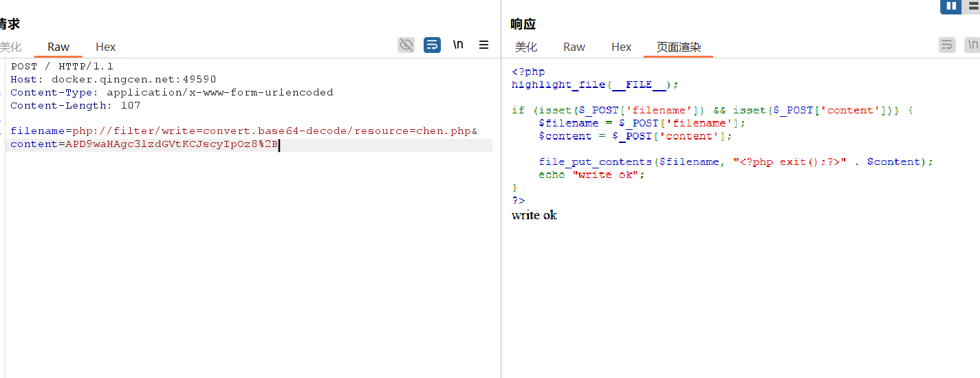Click the Content-Type header line
The width and height of the screenshot is (980, 378).
pyautogui.click(x=172, y=93)
